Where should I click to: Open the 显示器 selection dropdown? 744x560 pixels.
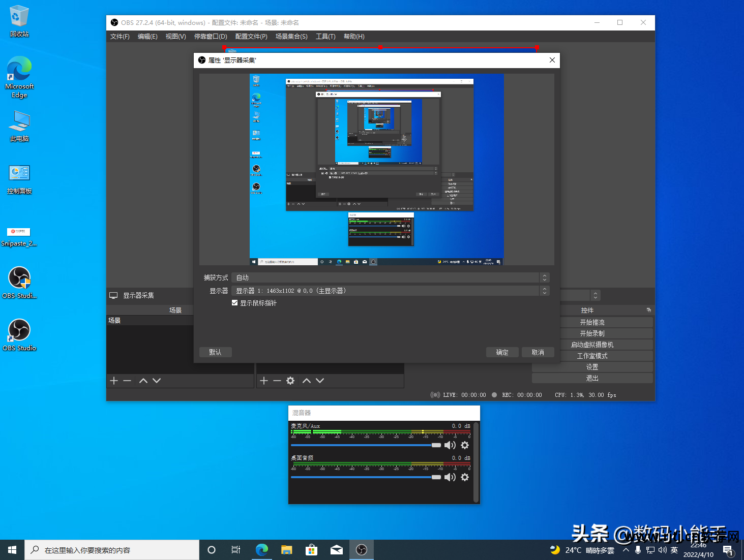click(x=391, y=291)
